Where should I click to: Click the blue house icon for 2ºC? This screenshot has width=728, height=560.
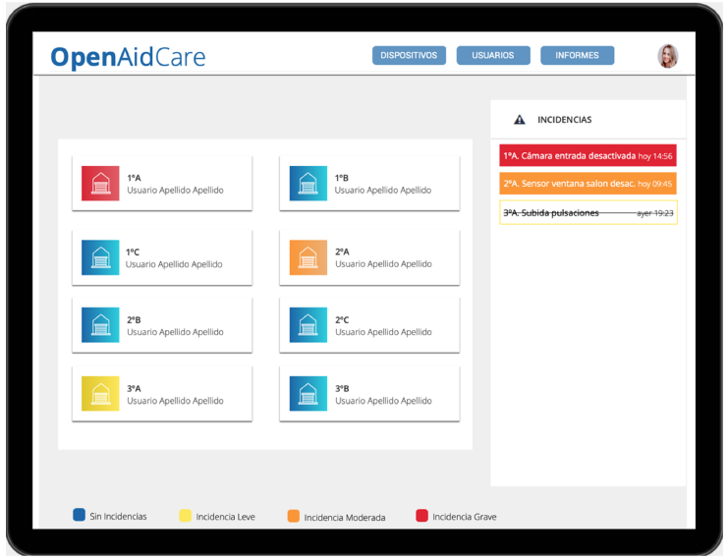(308, 325)
